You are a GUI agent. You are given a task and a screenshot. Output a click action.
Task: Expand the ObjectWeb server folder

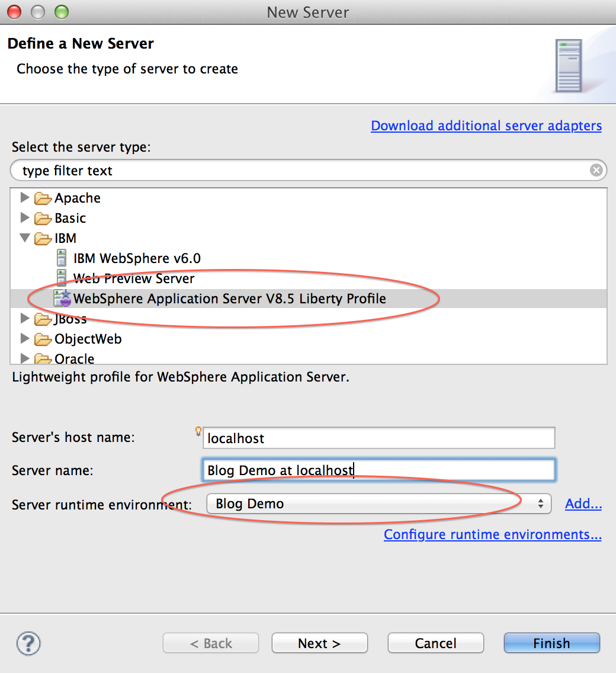coord(25,339)
